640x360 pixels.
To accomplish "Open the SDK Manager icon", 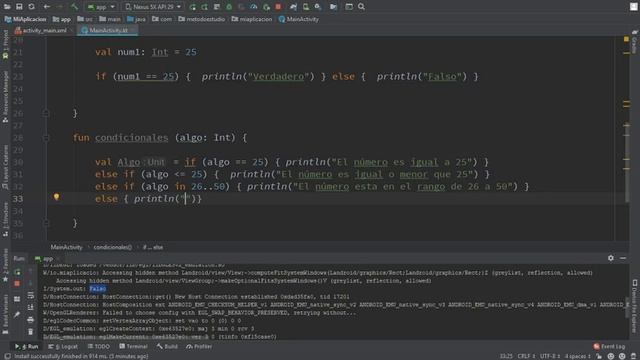I will pyautogui.click(x=318, y=7).
